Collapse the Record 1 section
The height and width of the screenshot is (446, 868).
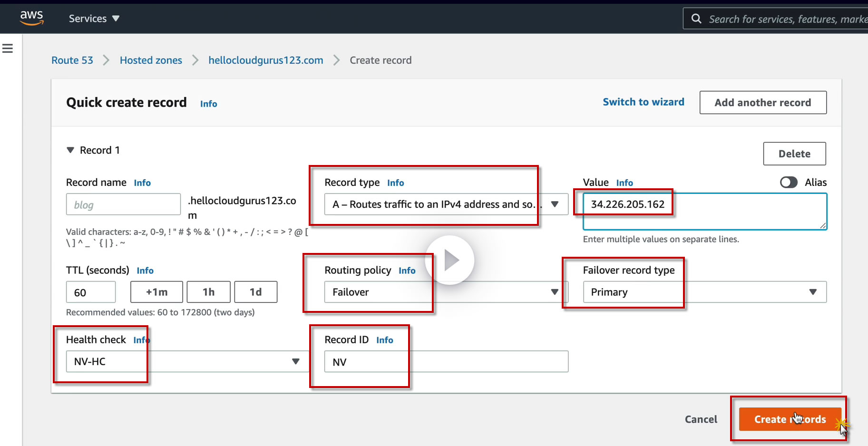[x=70, y=150]
